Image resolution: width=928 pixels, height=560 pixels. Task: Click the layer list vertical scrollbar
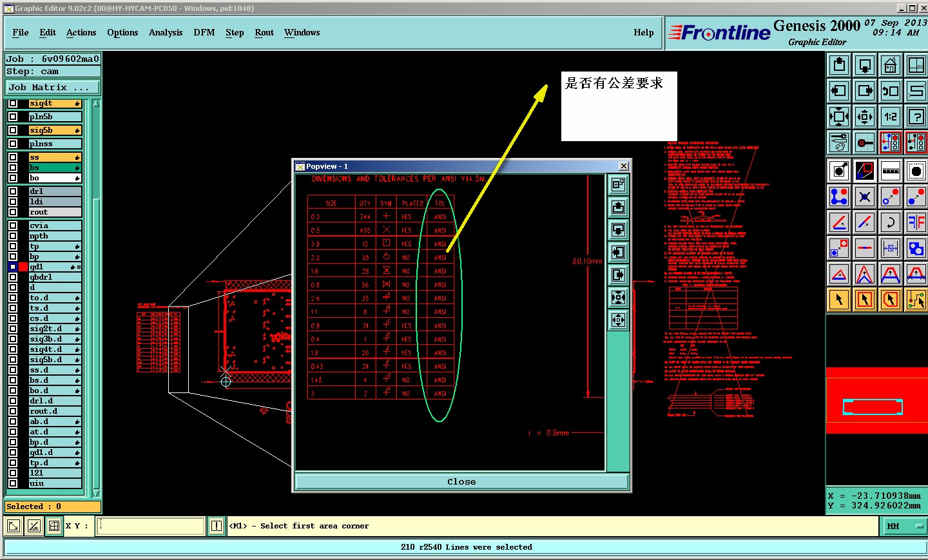97,298
